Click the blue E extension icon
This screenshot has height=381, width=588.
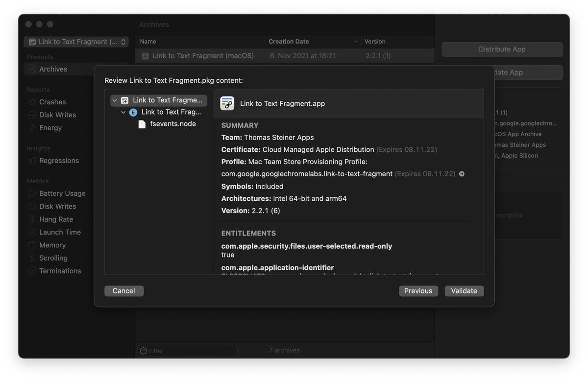(x=133, y=112)
